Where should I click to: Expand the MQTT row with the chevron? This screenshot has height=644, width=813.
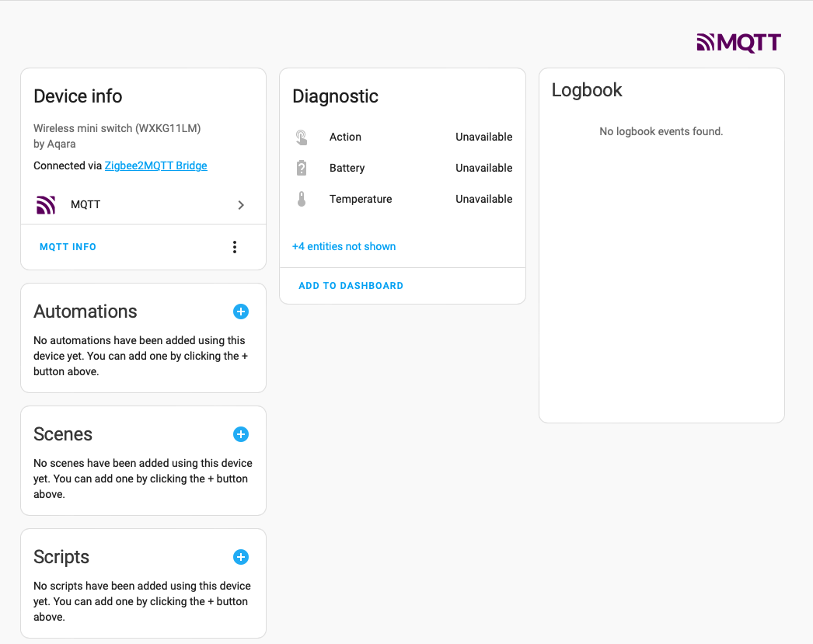241,204
